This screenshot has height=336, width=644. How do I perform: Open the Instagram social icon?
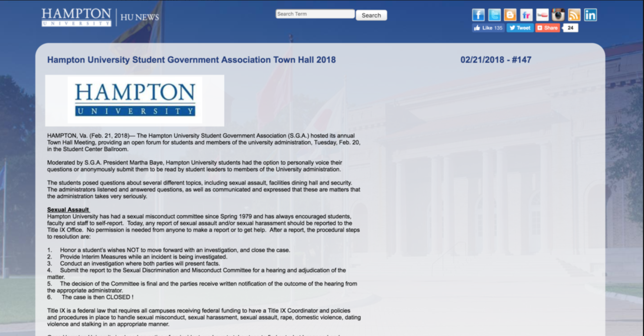coord(558,15)
